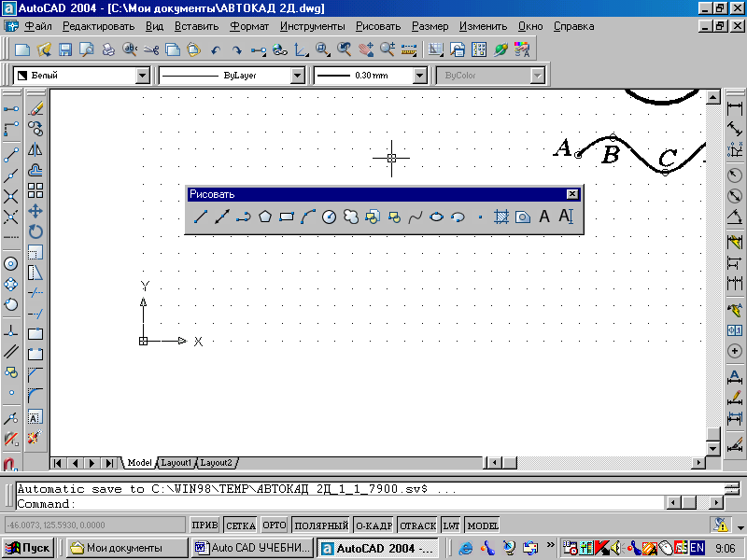This screenshot has height=560, width=747.
Task: Select the Polygon tool in Рисовать toolbar
Action: [265, 217]
